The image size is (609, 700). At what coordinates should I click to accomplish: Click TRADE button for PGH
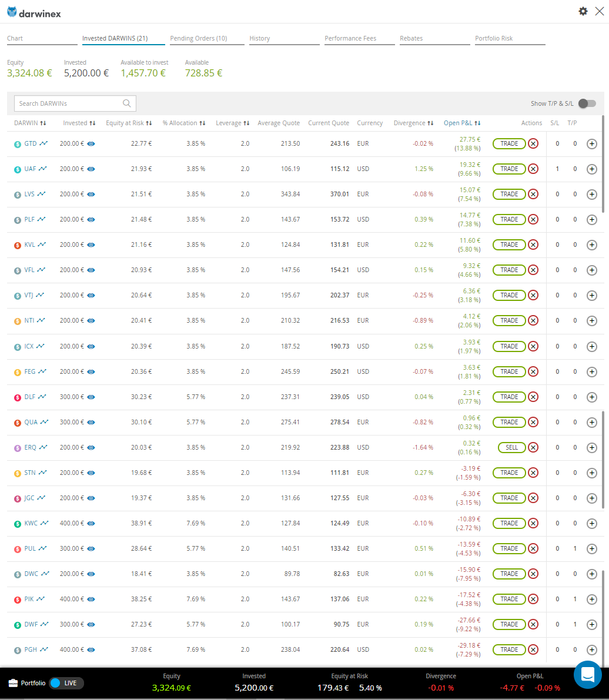coord(509,650)
